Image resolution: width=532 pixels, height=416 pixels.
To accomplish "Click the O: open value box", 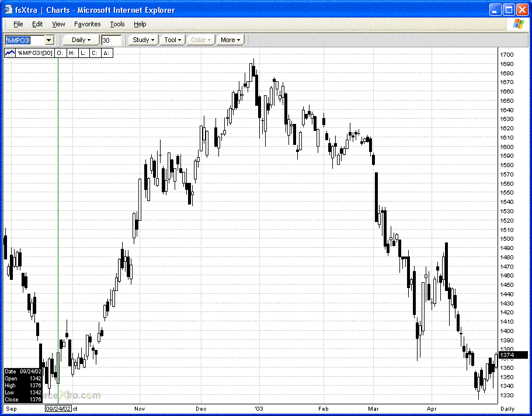I will (60, 53).
